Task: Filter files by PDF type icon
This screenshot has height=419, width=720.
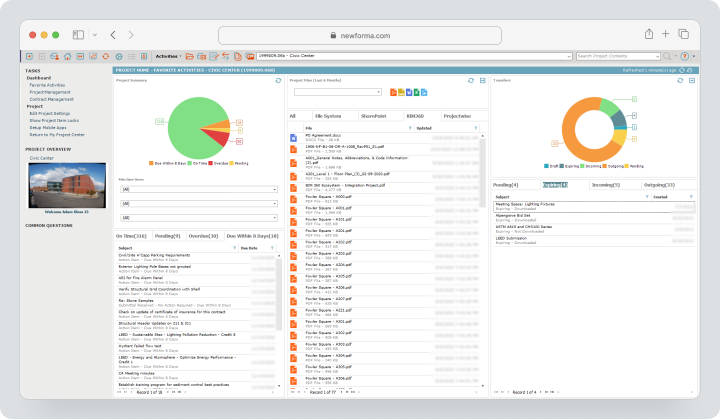Action: pos(393,92)
